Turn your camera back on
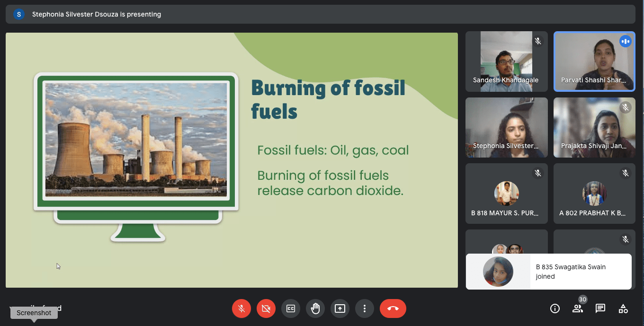 266,308
